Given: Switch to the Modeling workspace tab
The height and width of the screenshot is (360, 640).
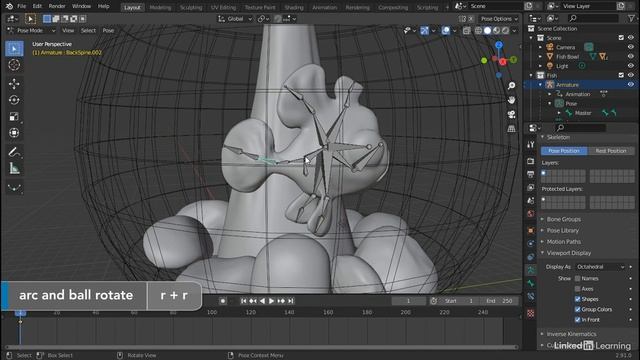Looking at the screenshot, I should (x=160, y=7).
